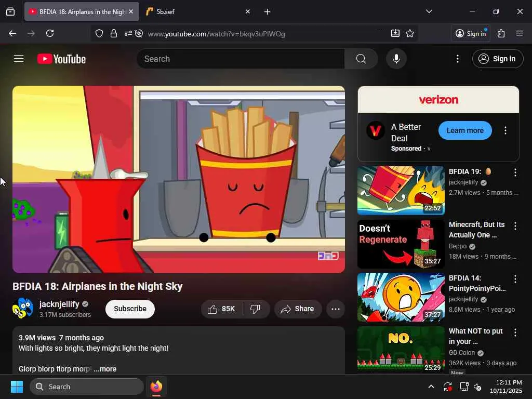532x399 pixels.
Task: Click the YouTube search input field
Action: coord(241,59)
